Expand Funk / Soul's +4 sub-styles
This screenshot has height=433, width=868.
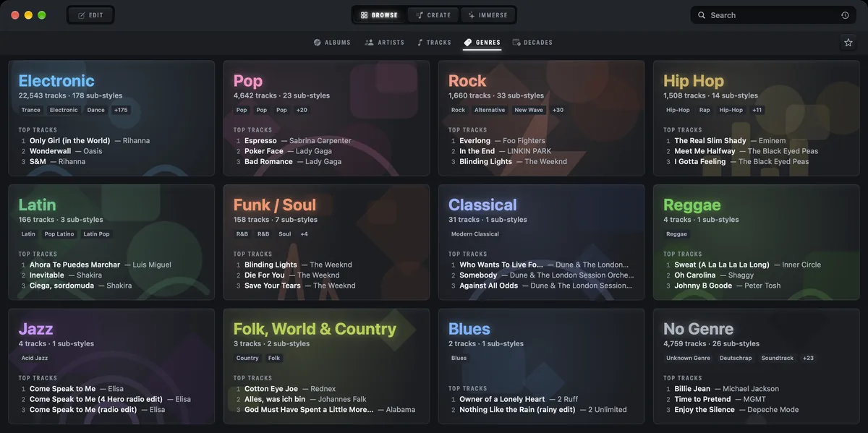click(x=304, y=234)
